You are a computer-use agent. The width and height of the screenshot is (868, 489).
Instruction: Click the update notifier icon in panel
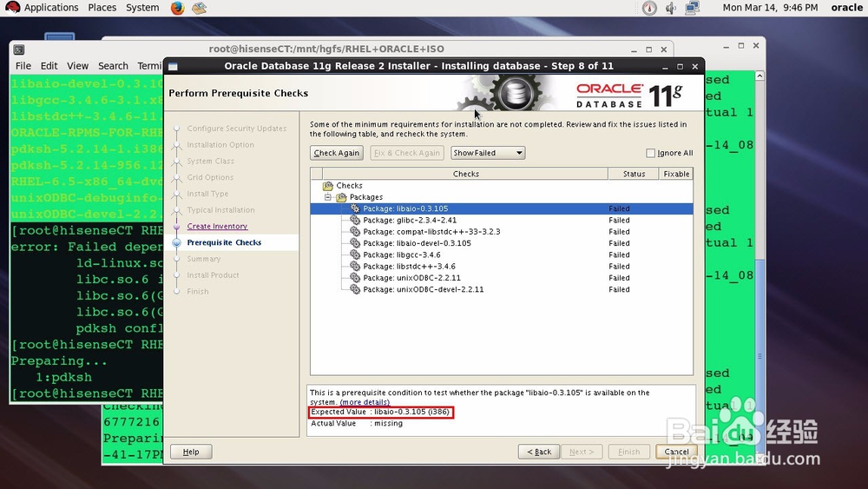649,8
